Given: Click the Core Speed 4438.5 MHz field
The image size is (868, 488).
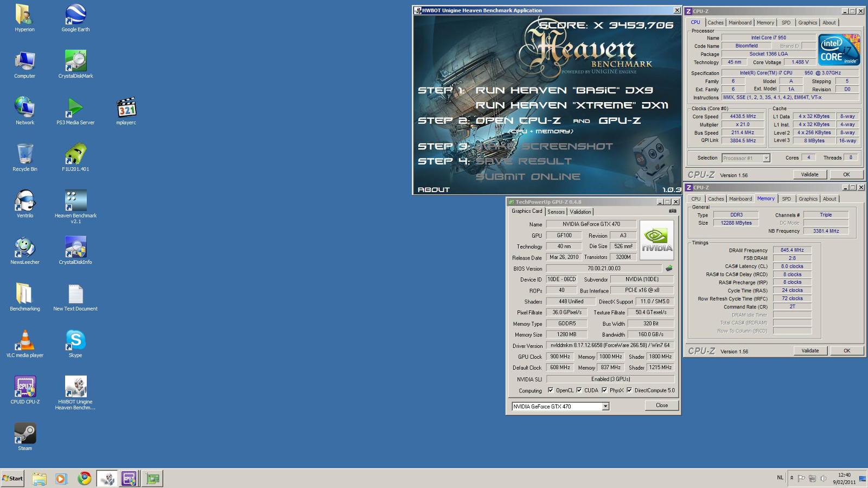Looking at the screenshot, I should (743, 116).
